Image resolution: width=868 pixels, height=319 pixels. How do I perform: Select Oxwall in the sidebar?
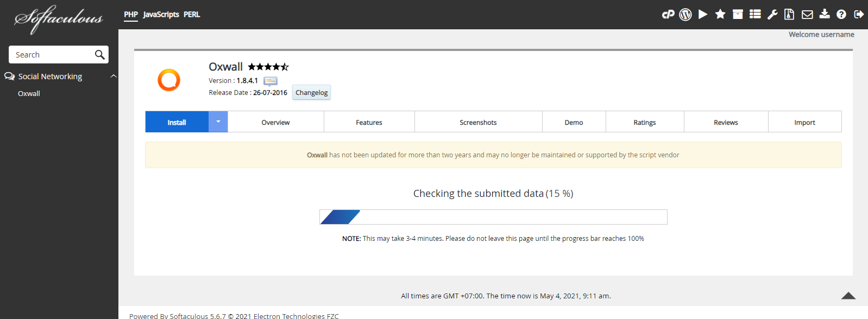(x=29, y=94)
